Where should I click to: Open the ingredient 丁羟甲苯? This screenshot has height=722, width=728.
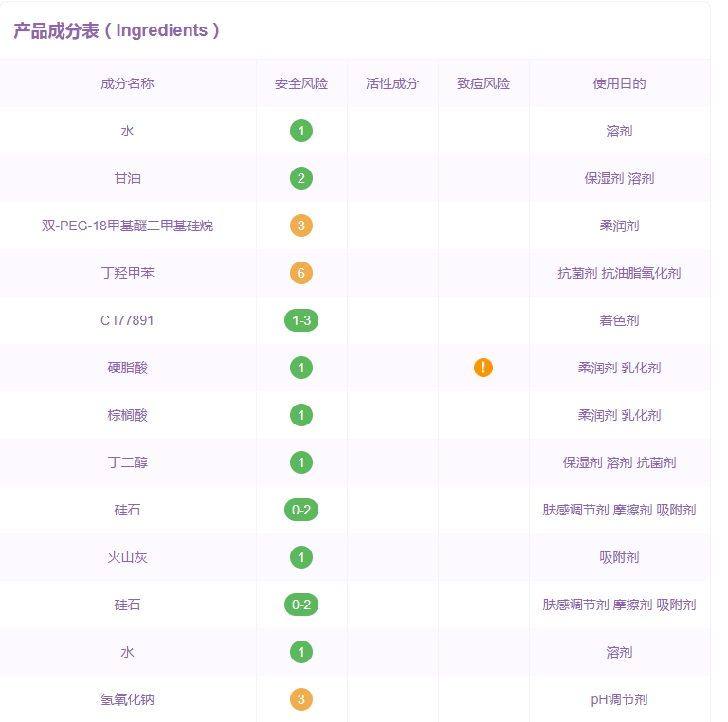[127, 273]
